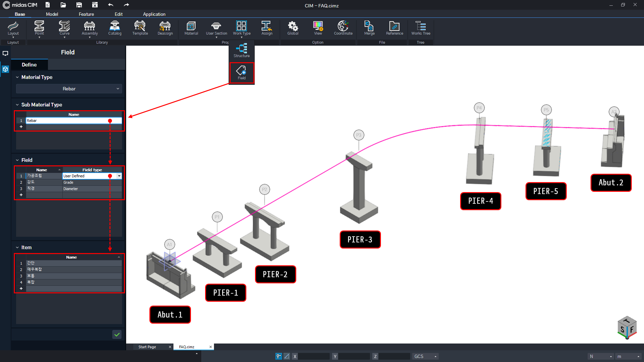Click the Merge file tool
Screen dimensions: 644x362
[x=369, y=28]
